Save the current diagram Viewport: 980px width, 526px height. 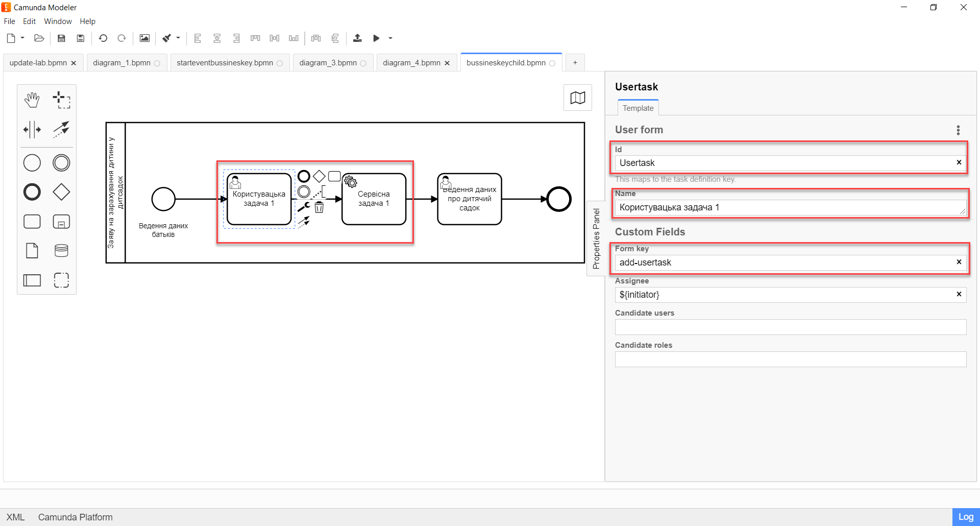tap(61, 38)
